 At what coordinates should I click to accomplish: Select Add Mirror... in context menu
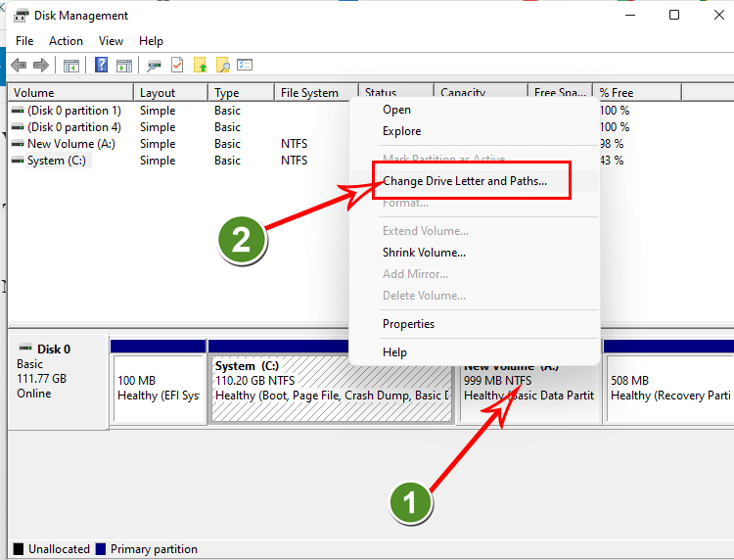(x=475, y=274)
